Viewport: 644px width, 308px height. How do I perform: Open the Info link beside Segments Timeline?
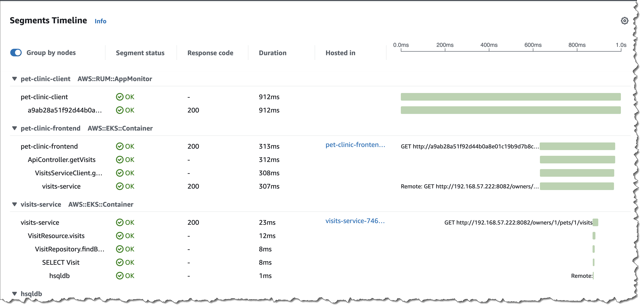101,21
